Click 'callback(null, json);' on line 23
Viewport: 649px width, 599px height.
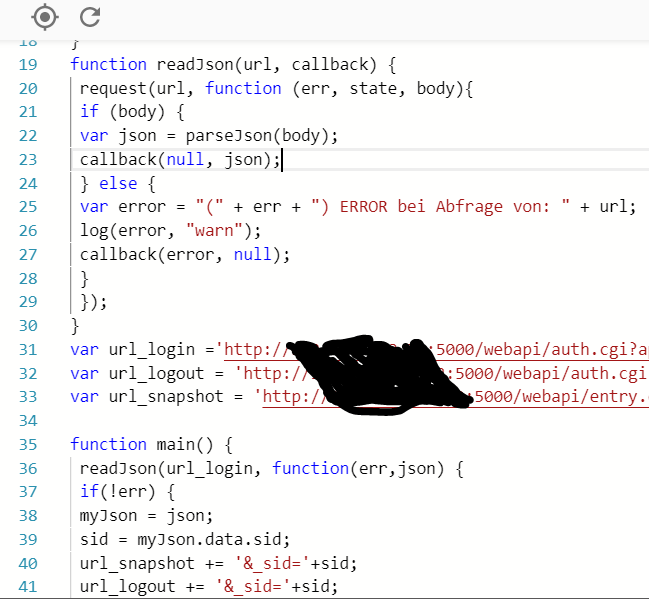[x=180, y=159]
